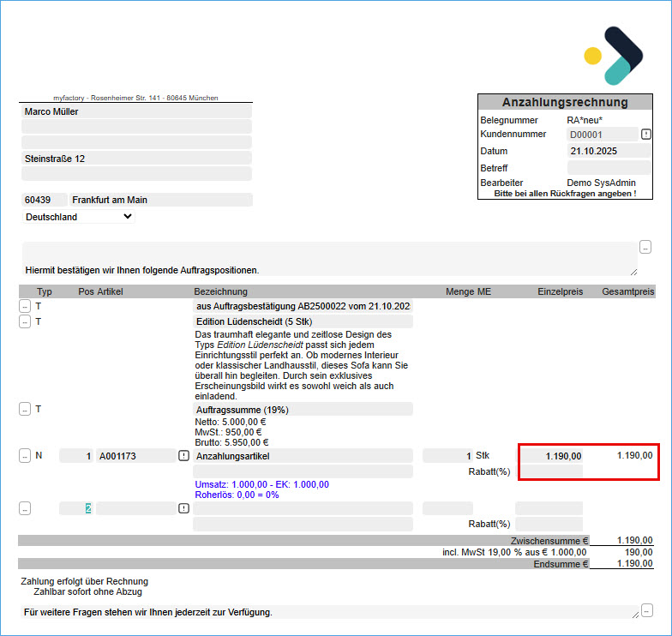Click the info icon next to Kundennummer D00001

click(x=646, y=135)
